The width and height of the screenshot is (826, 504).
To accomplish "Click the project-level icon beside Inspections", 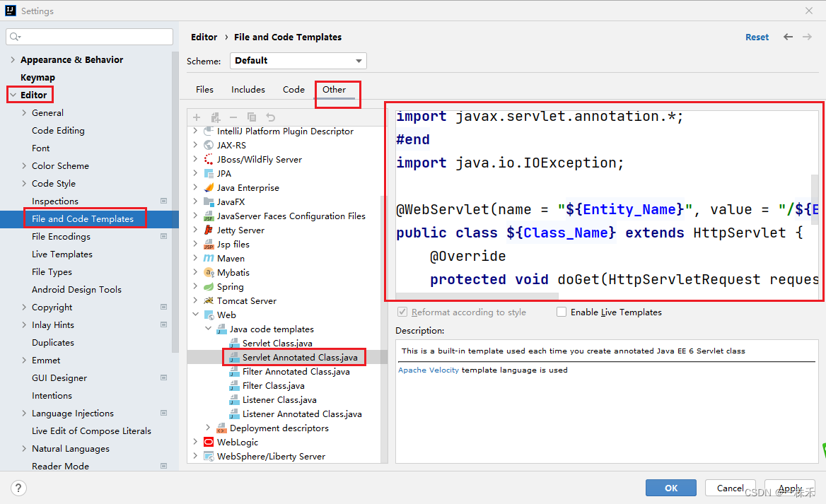I will tap(164, 201).
